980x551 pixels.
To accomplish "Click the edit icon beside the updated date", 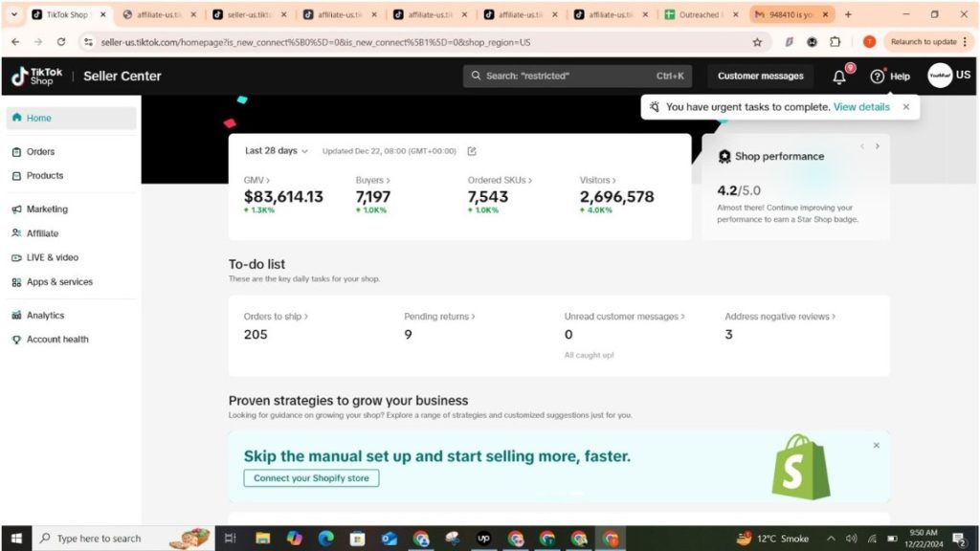I will tap(472, 151).
